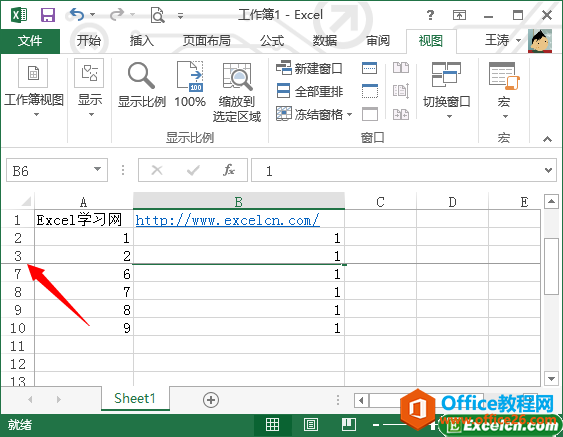The image size is (563, 437).
Task: Select column C header
Action: click(x=381, y=201)
